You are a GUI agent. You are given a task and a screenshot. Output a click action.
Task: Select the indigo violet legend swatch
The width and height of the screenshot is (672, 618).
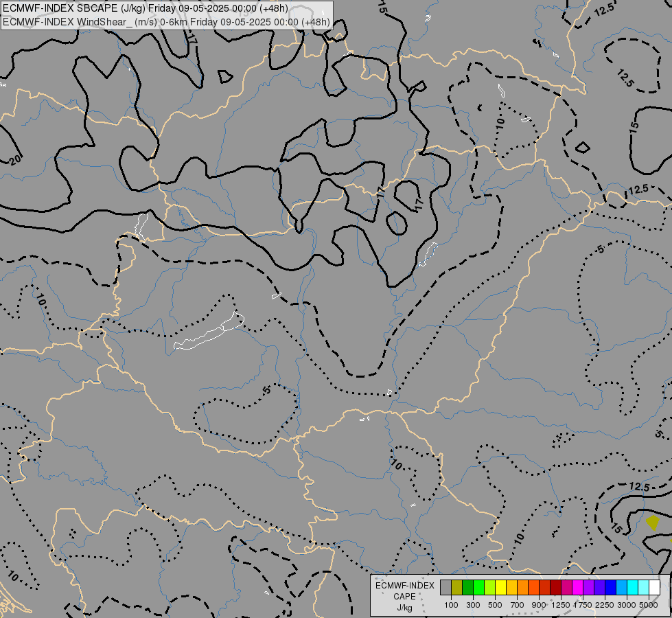pos(599,588)
